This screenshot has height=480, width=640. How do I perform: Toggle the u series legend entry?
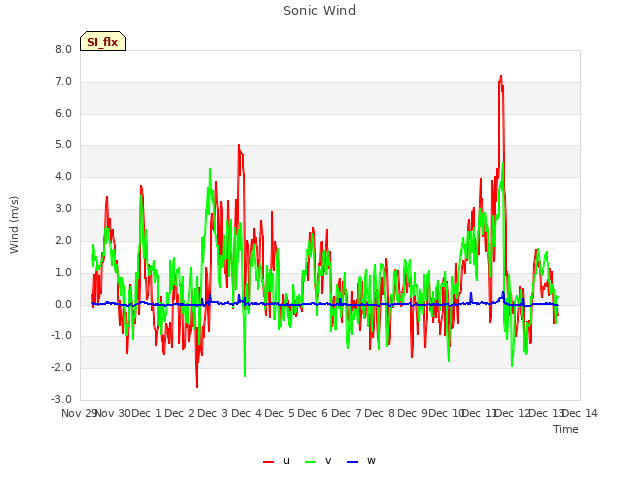pyautogui.click(x=276, y=461)
